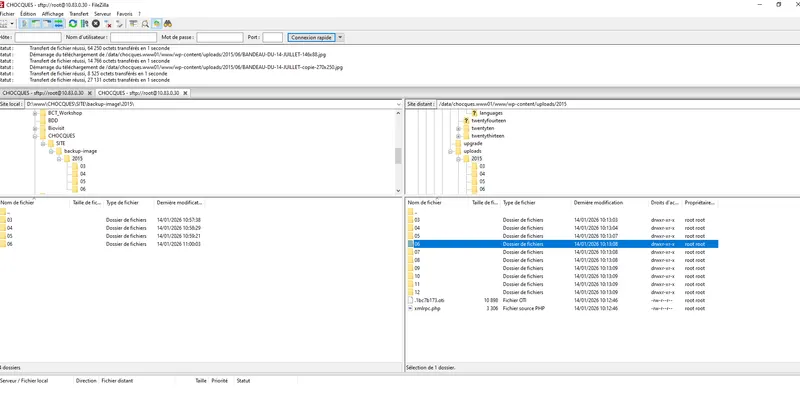
Task: Cancel the current operation icon
Action: click(x=96, y=24)
